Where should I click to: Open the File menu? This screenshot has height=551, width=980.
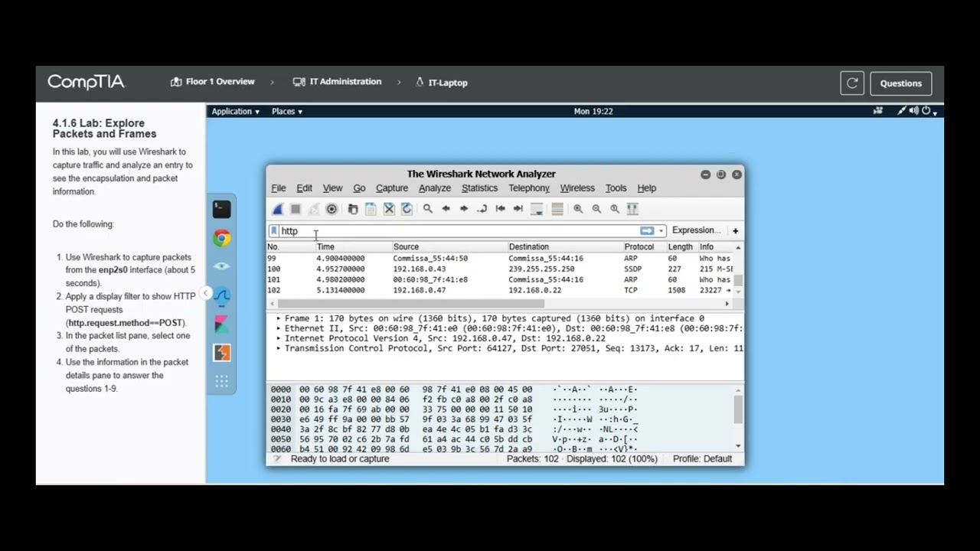[279, 188]
